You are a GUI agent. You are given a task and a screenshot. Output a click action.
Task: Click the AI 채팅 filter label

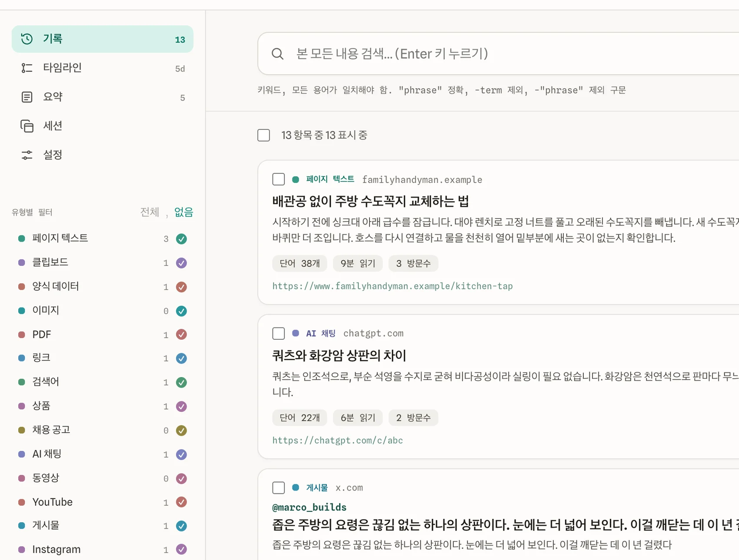coord(47,454)
